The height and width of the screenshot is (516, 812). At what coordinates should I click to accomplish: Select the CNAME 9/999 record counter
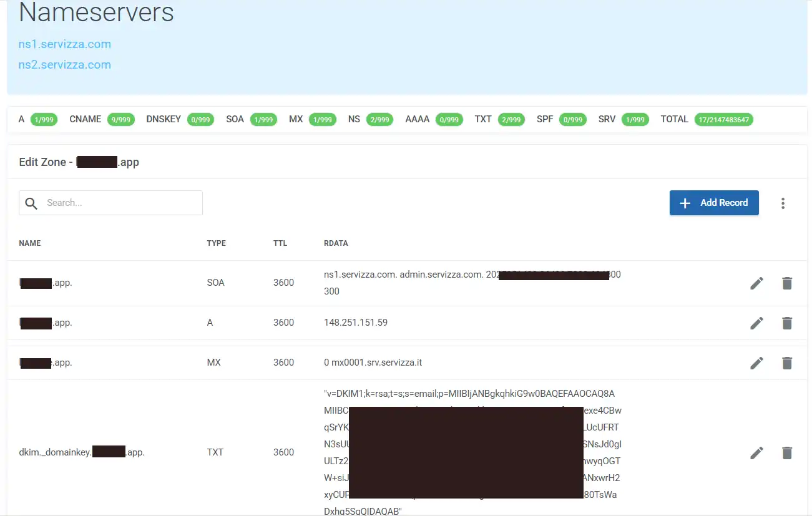(x=120, y=119)
